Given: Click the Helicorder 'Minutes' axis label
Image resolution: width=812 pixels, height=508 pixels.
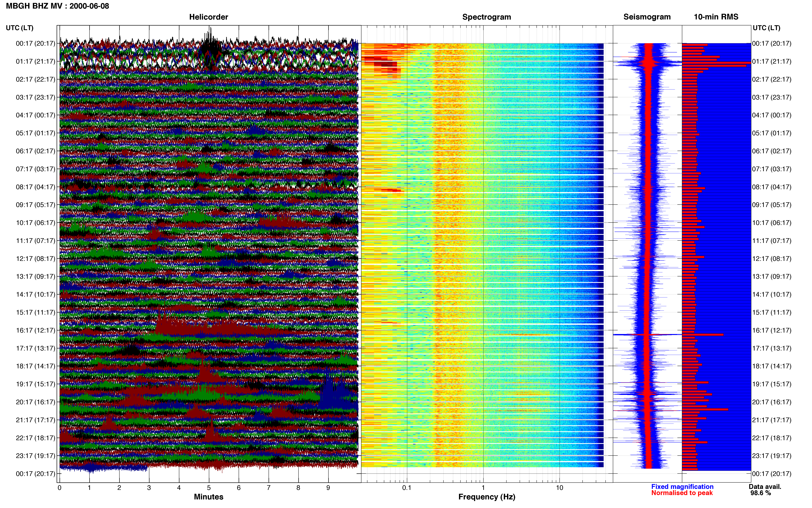Looking at the screenshot, I should click(209, 497).
